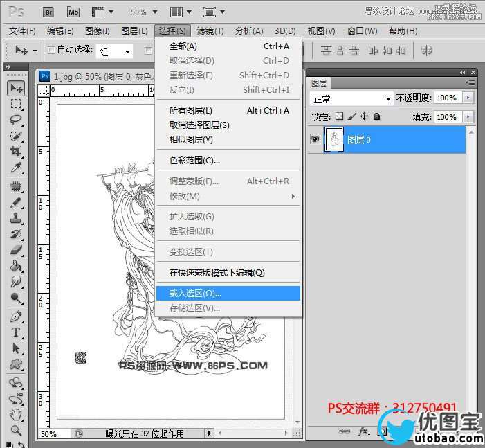Choose 相似图层(Y) menu item
The image size is (485, 448).
(x=228, y=140)
